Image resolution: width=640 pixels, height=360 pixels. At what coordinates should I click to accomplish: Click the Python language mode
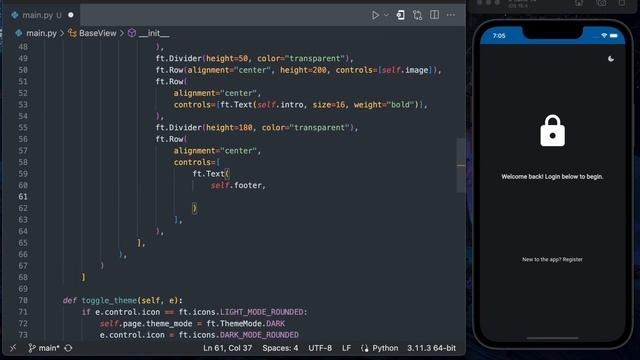(x=385, y=348)
